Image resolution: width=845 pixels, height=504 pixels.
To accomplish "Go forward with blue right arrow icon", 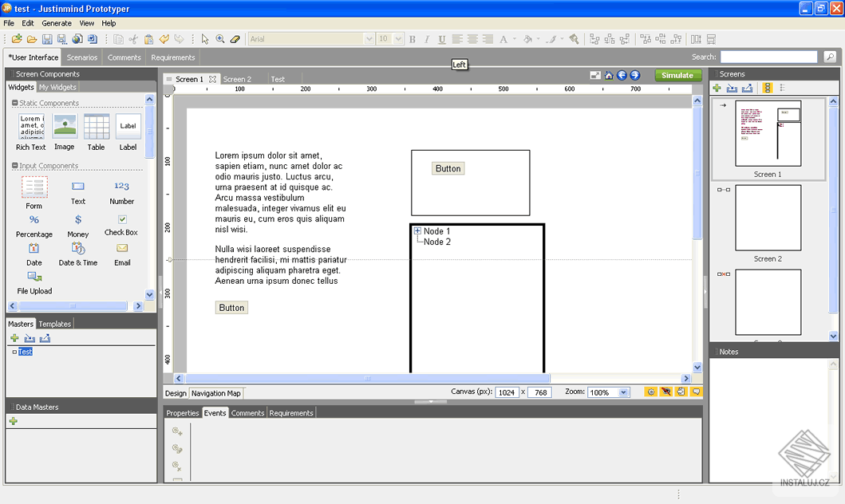I will (x=635, y=76).
